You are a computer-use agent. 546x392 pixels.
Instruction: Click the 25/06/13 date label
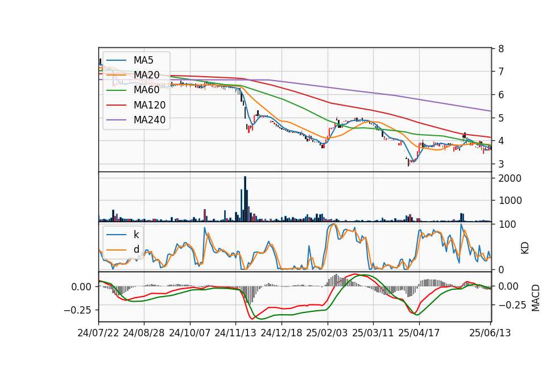[x=490, y=333]
